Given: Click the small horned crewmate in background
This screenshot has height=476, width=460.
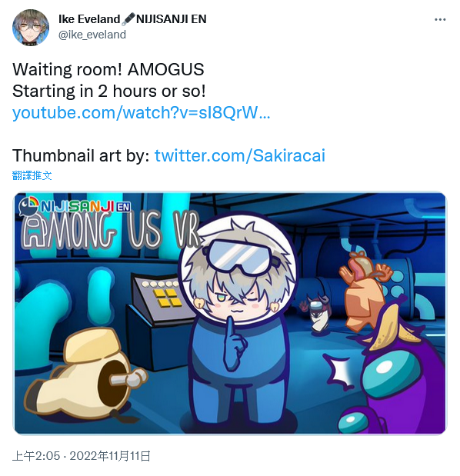Looking at the screenshot, I should coord(317,315).
